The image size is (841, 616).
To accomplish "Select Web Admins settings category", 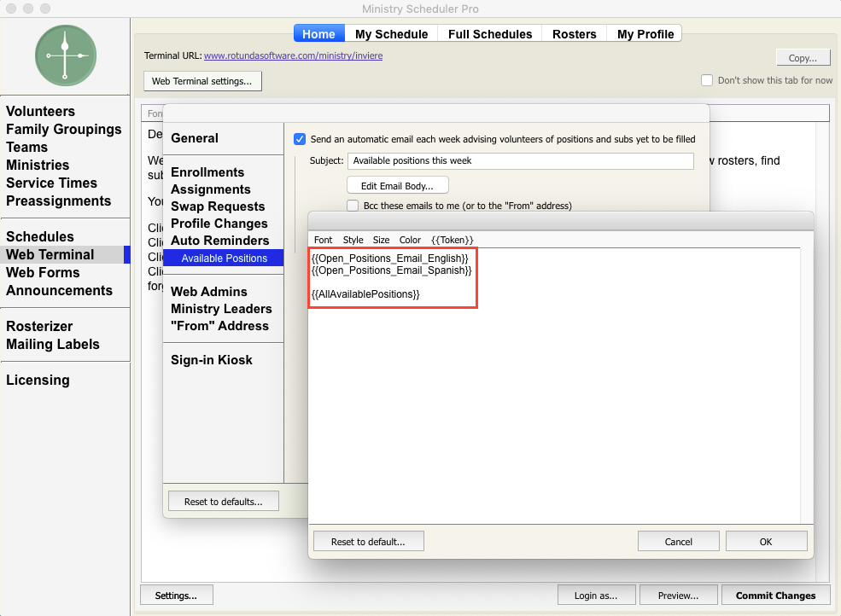I will point(209,292).
